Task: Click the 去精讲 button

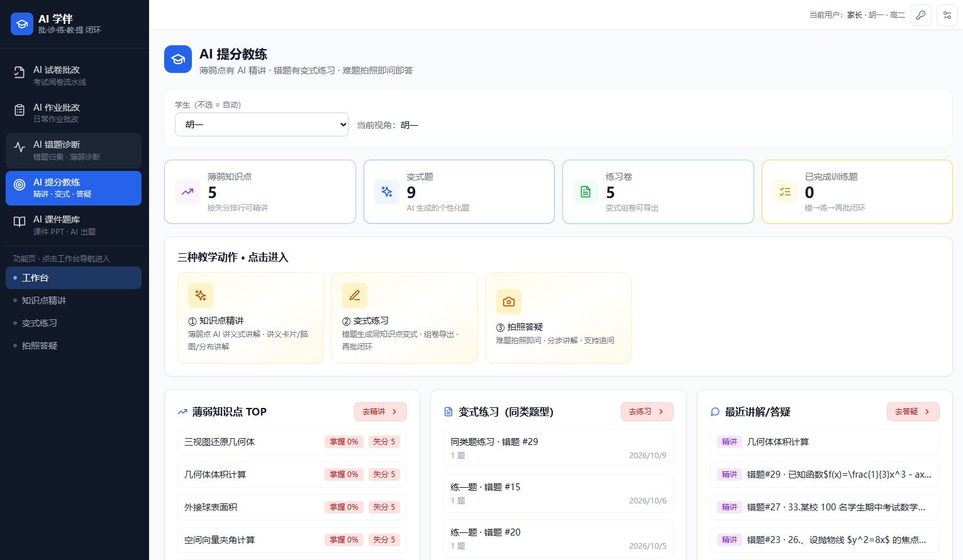Action: coord(381,412)
